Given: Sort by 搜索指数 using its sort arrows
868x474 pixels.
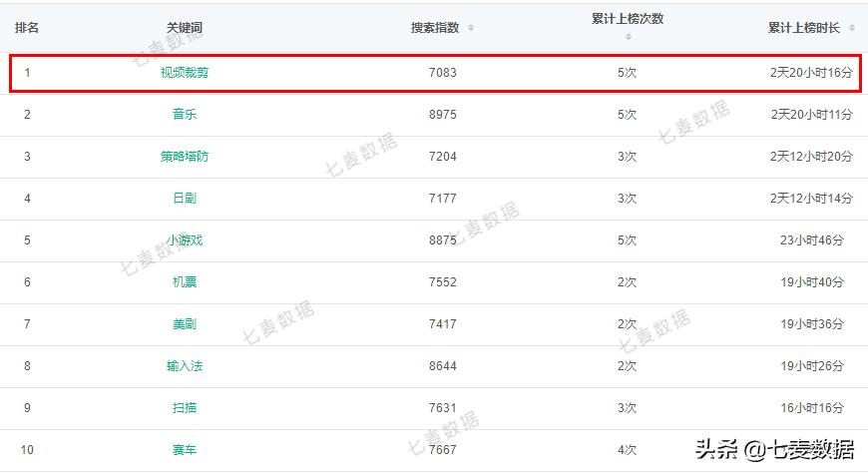Looking at the screenshot, I should point(471,28).
